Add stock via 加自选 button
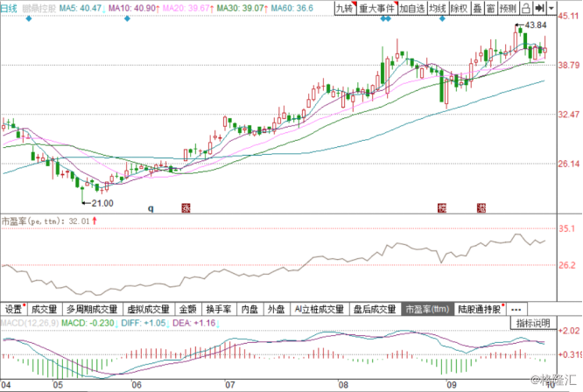The height and width of the screenshot is (392, 583). tap(412, 8)
